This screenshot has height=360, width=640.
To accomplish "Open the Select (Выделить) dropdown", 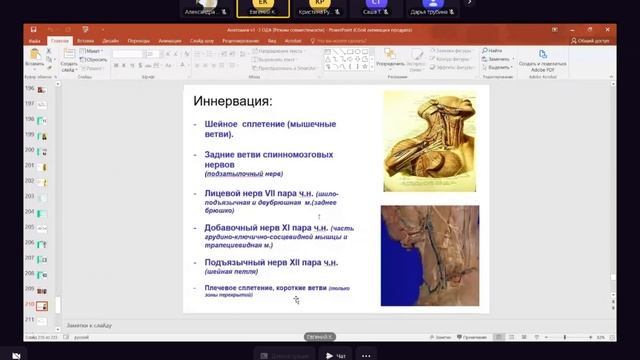I will coord(498,67).
